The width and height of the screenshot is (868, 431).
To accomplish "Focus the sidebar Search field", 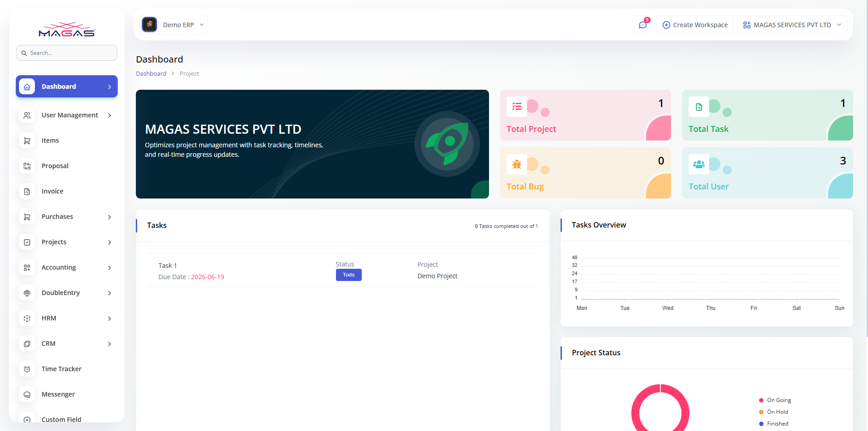I will [x=67, y=53].
